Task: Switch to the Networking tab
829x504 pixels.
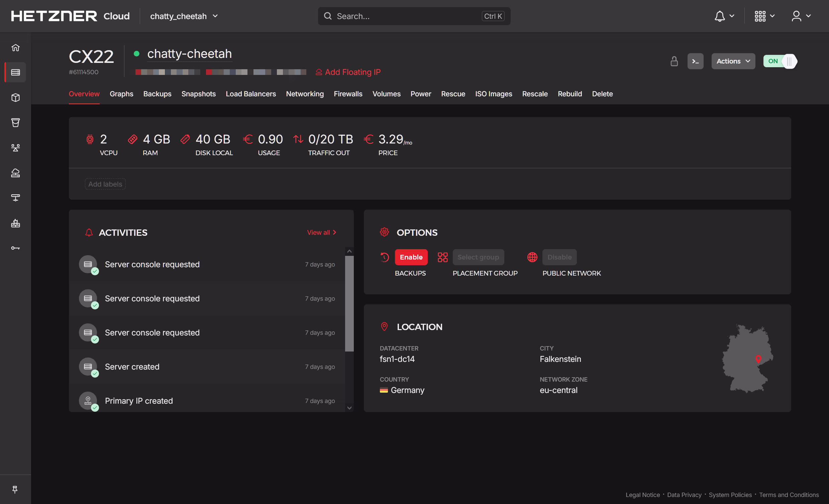Action: click(x=305, y=94)
